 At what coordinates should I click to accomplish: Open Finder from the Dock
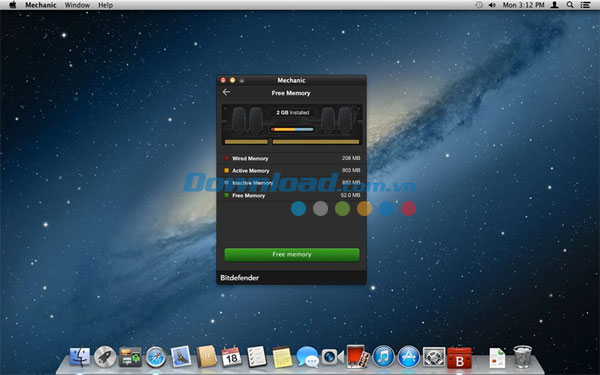(x=80, y=357)
